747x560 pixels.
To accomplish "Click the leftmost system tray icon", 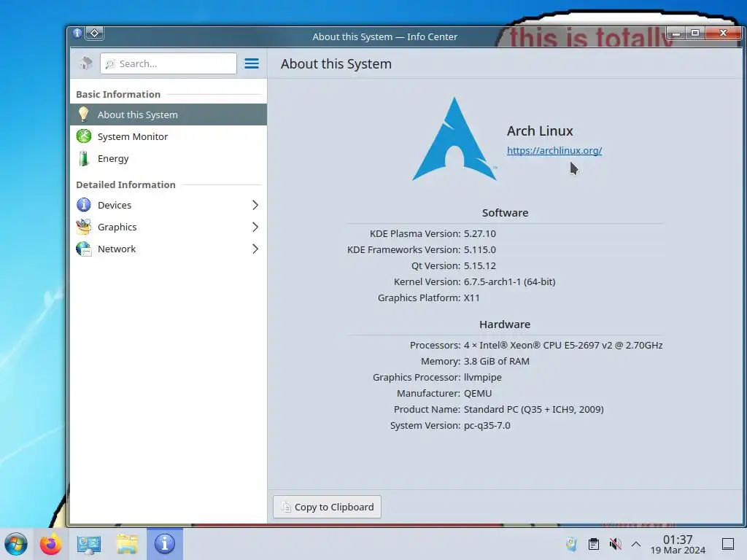I will (x=572, y=544).
